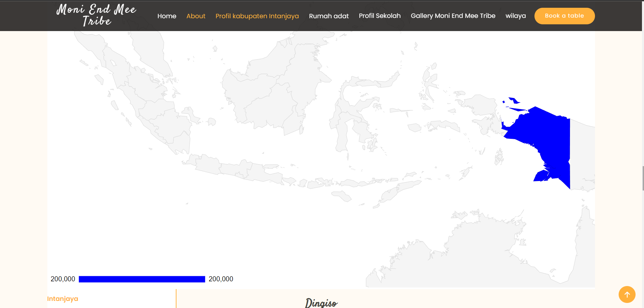644x308 pixels.
Task: Open the Home menu item
Action: (167, 16)
